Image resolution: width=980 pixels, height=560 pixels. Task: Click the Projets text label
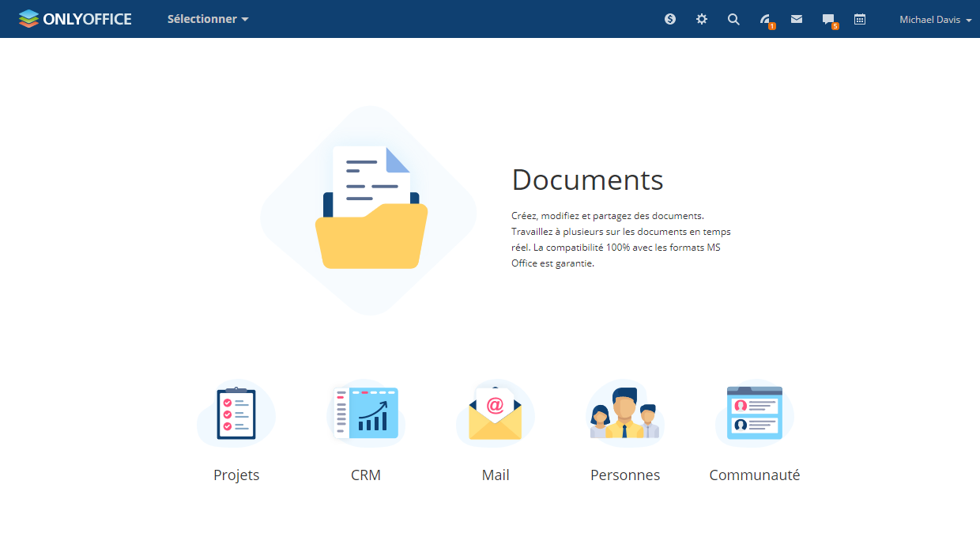(x=236, y=475)
